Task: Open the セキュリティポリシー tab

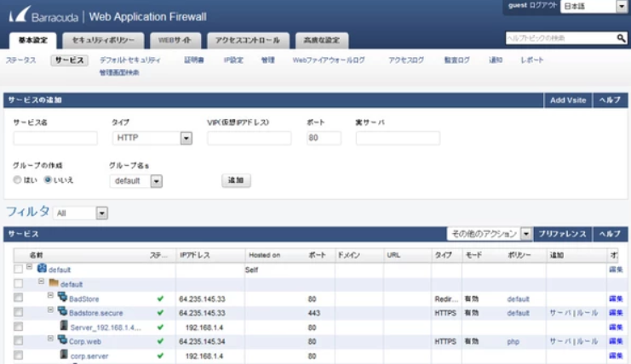Action: pos(103,41)
